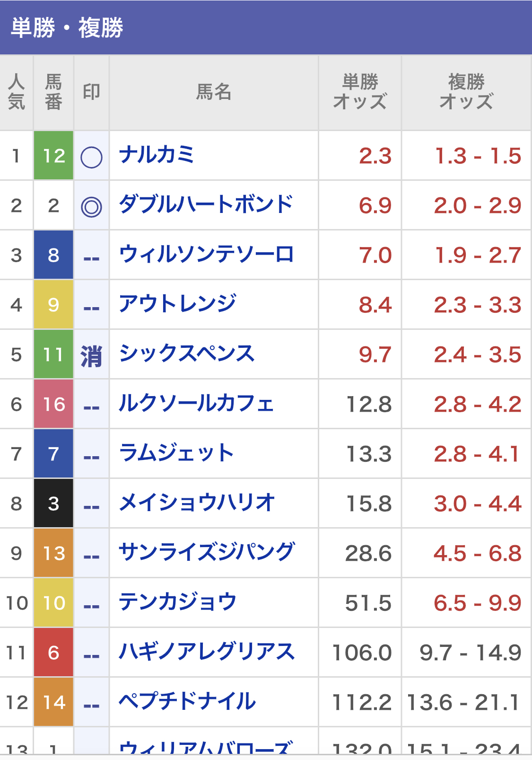The width and height of the screenshot is (532, 760).
Task: Open メイショウハリオ horse details
Action: 197,503
